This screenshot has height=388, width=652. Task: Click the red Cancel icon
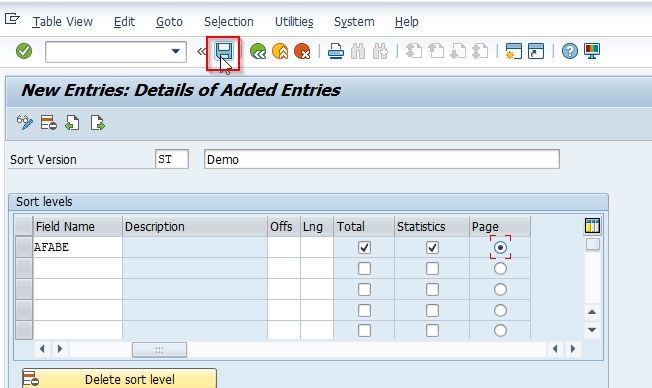point(302,52)
